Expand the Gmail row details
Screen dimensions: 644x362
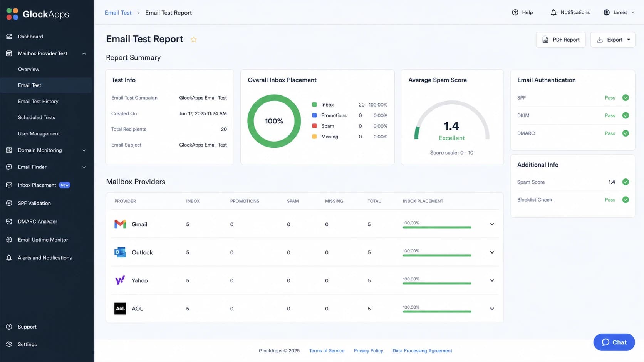pyautogui.click(x=492, y=224)
